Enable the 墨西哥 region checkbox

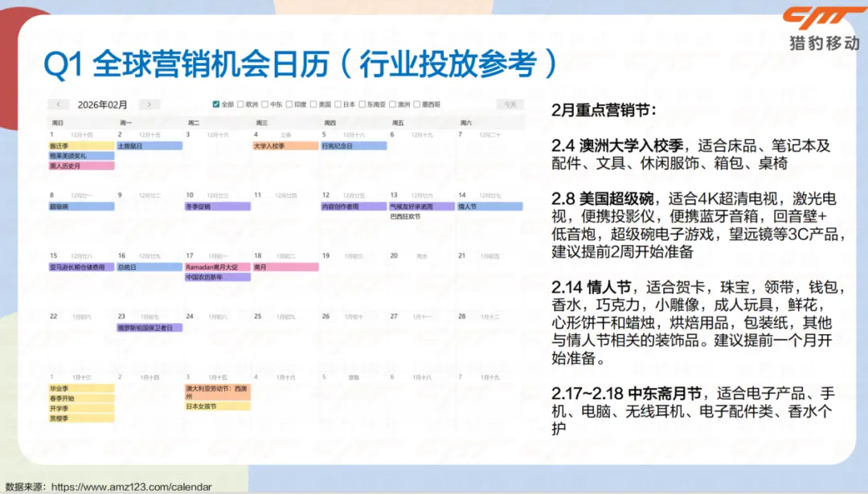(x=417, y=104)
